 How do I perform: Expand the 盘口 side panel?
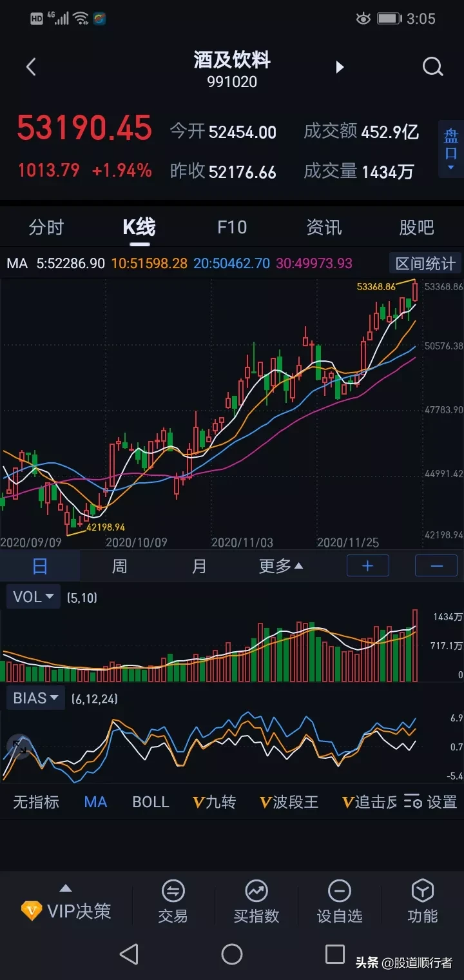450,148
